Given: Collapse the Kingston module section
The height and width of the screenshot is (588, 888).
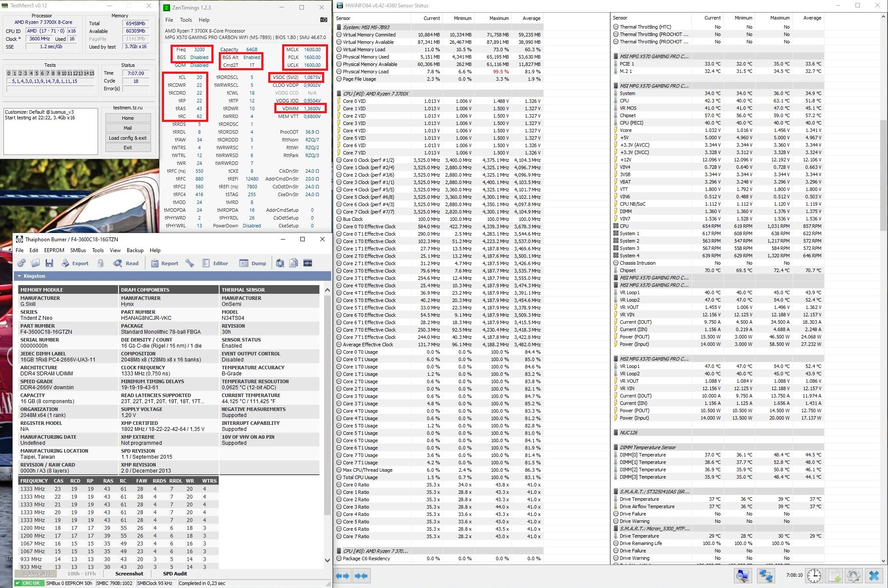Looking at the screenshot, I should pyautogui.click(x=20, y=276).
